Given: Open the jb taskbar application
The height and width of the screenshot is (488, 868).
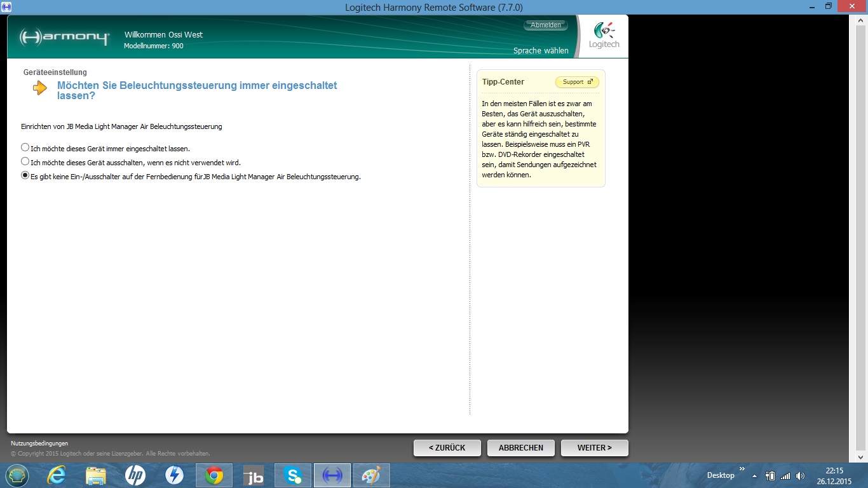Looking at the screenshot, I should point(254,475).
